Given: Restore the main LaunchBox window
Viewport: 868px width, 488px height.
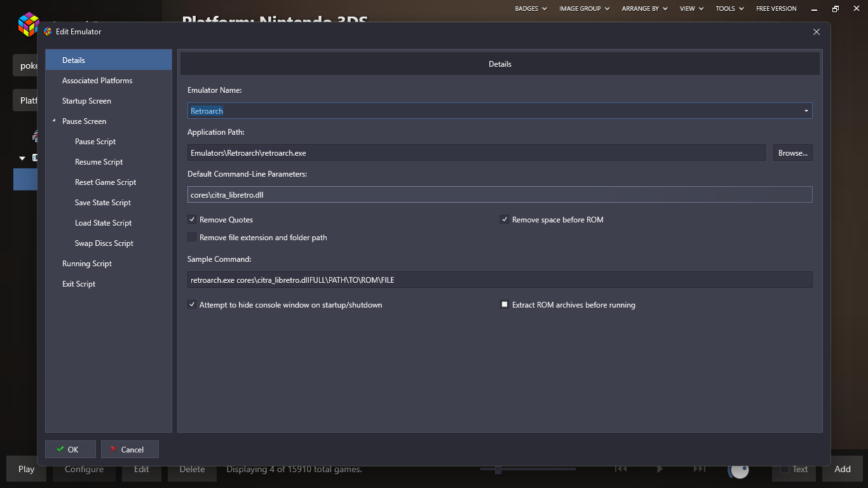Looking at the screenshot, I should [836, 9].
